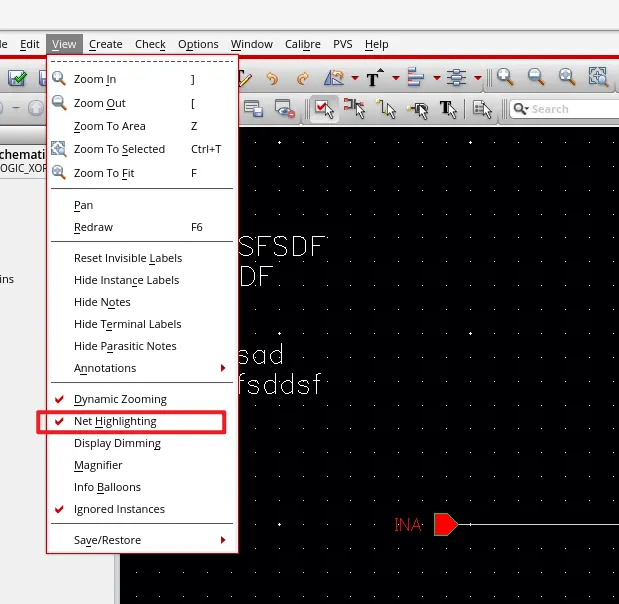Click the select pins cursor icon
This screenshot has width=619, height=604.
tap(418, 110)
